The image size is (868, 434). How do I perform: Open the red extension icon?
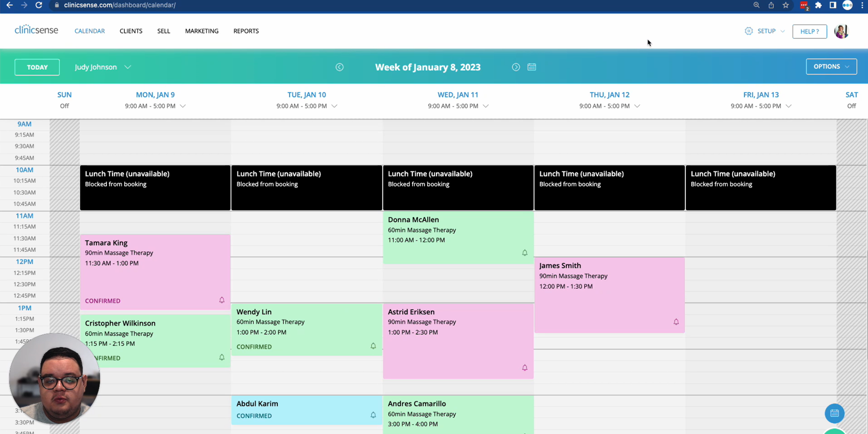(804, 6)
